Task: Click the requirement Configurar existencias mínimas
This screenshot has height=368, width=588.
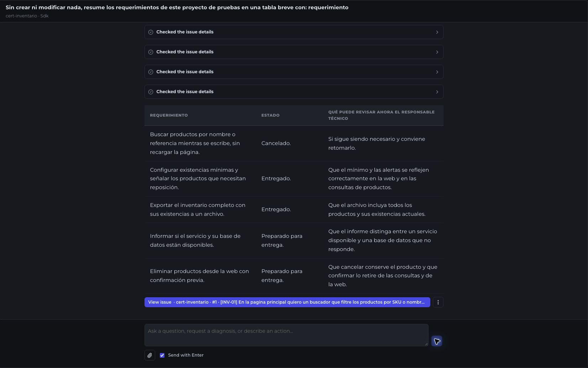Action: (198, 178)
